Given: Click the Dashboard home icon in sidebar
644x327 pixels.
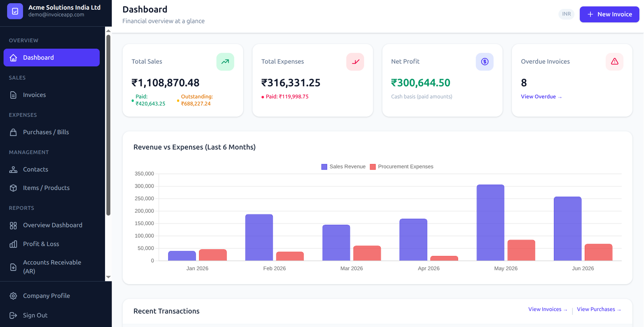Looking at the screenshot, I should pyautogui.click(x=13, y=58).
